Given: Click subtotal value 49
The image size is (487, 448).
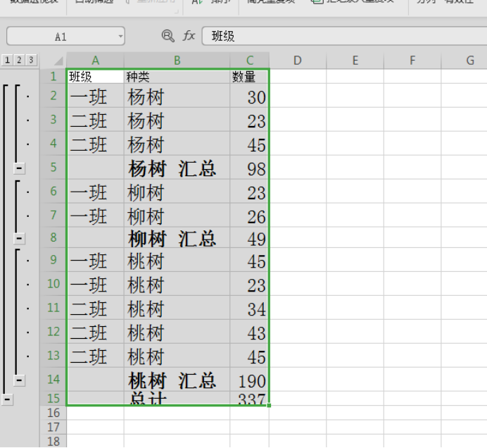Looking at the screenshot, I should click(x=249, y=237).
